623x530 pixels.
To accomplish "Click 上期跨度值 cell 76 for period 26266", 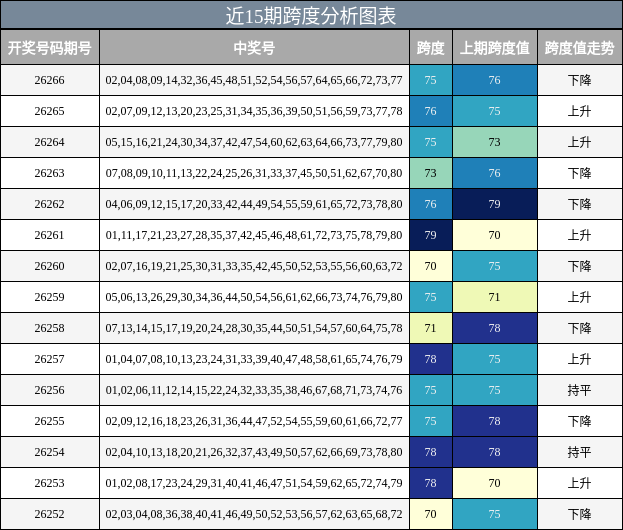I will coord(495,80).
